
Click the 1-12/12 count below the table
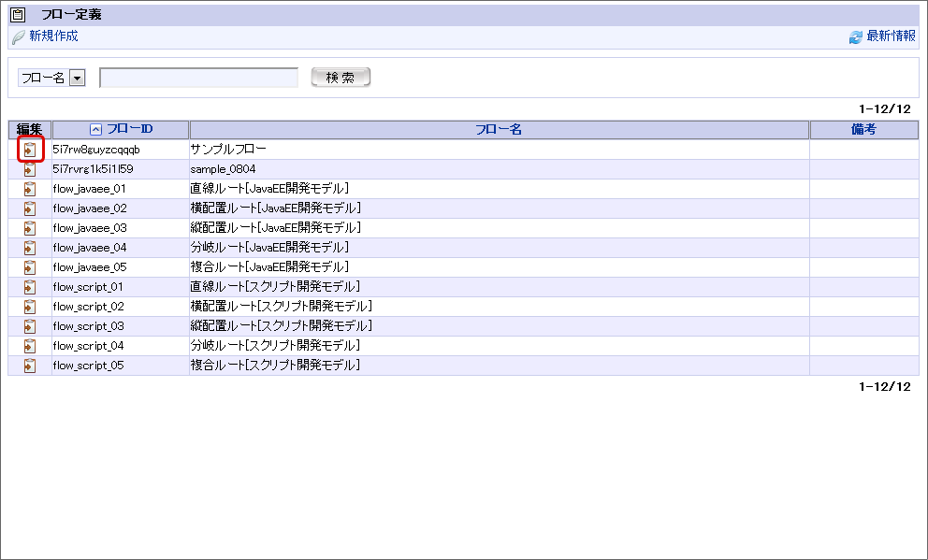pos(885,387)
